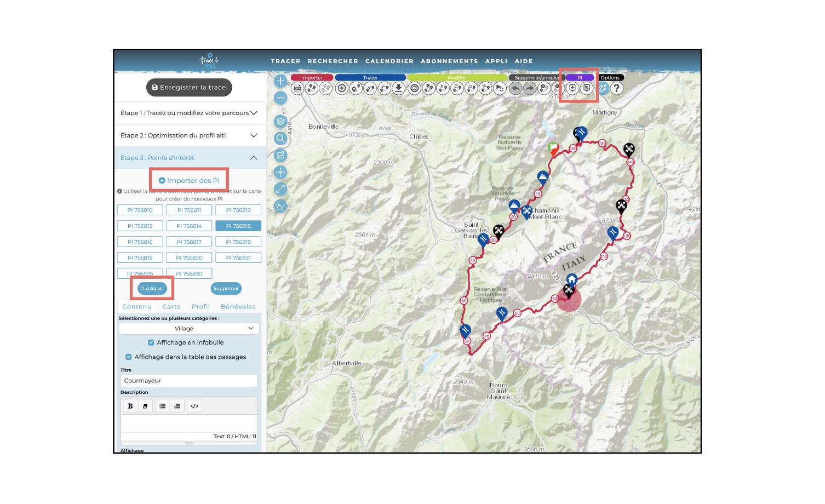825x504 pixels.
Task: Click the help question mark icon
Action: coord(617,88)
